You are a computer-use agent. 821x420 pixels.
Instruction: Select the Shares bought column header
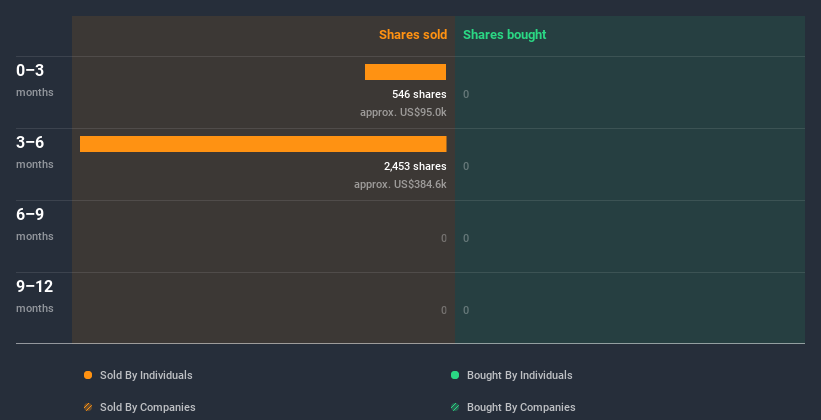click(505, 35)
